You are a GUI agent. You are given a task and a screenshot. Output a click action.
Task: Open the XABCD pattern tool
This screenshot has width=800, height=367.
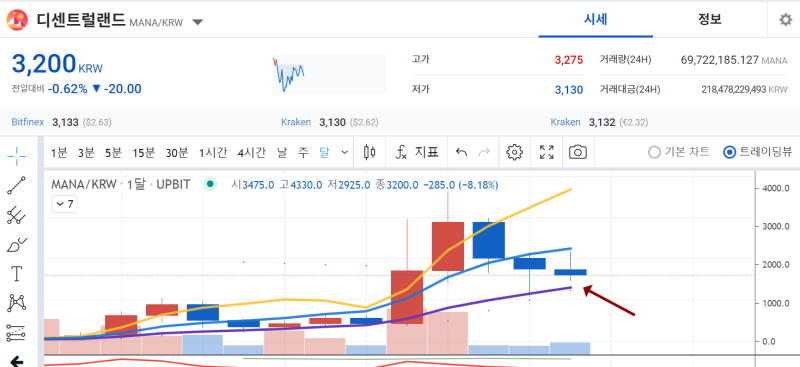tap(17, 303)
